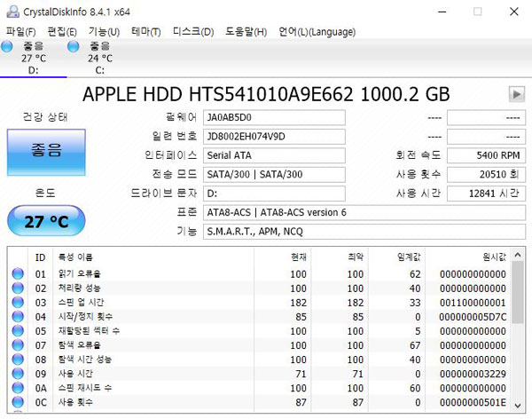Select the 탐색 오류율 attribute row
Viewport: 532px width, 419px height.
(259, 345)
